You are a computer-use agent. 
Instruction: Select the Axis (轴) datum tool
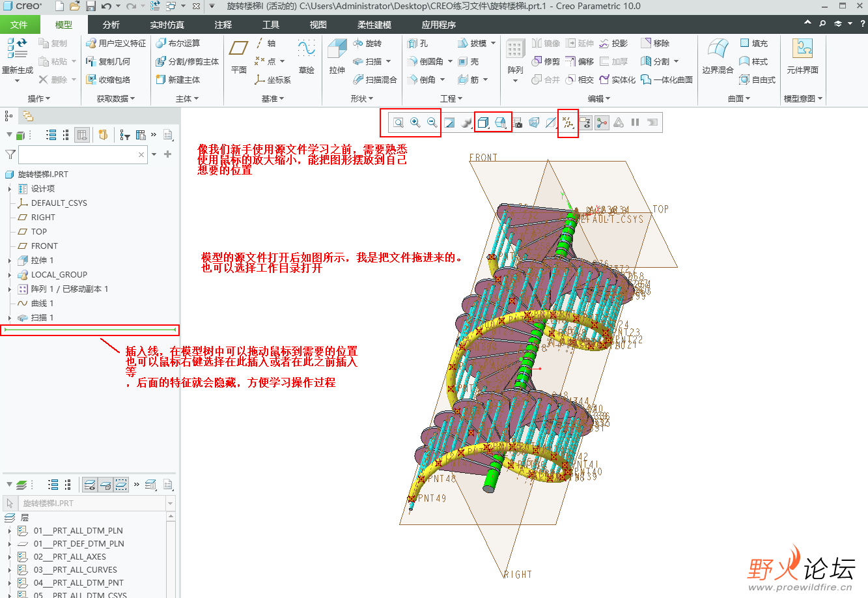click(265, 43)
